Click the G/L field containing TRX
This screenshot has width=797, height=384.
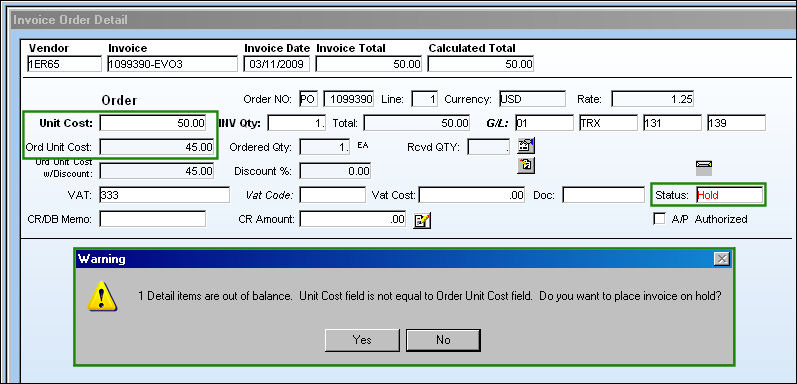coord(608,123)
